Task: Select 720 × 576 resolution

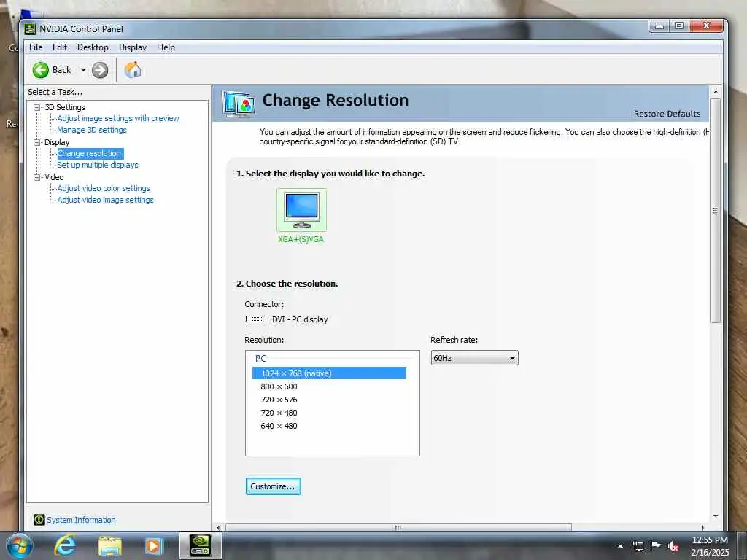Action: pyautogui.click(x=279, y=400)
